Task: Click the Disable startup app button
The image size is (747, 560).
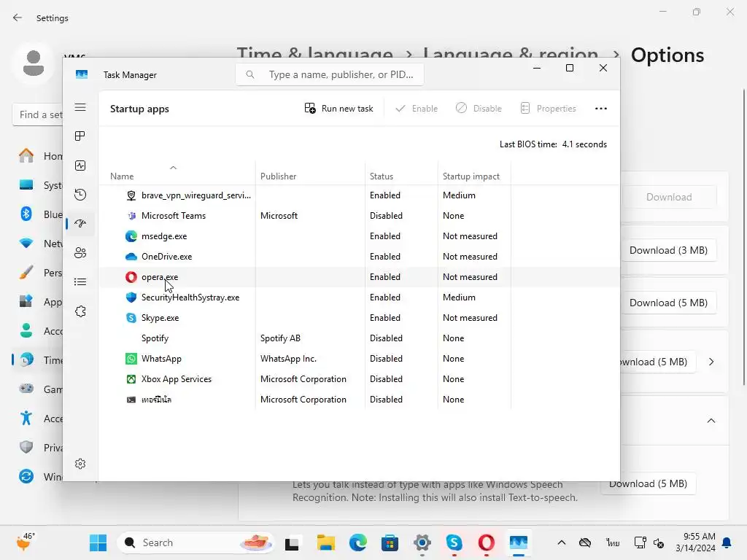Action: pyautogui.click(x=479, y=109)
